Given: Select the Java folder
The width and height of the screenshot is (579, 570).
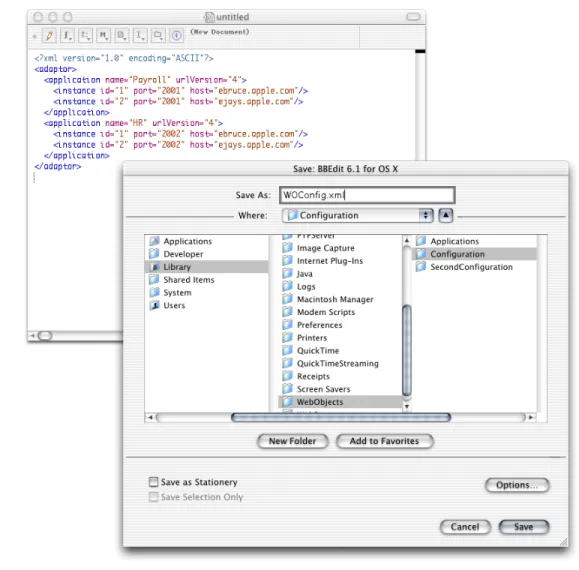Looking at the screenshot, I should tap(340, 274).
